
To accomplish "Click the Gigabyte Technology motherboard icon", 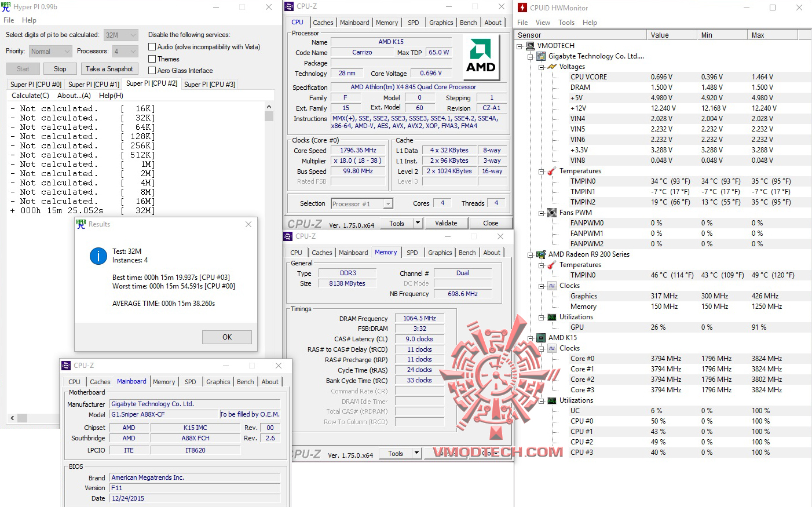I will pos(541,56).
